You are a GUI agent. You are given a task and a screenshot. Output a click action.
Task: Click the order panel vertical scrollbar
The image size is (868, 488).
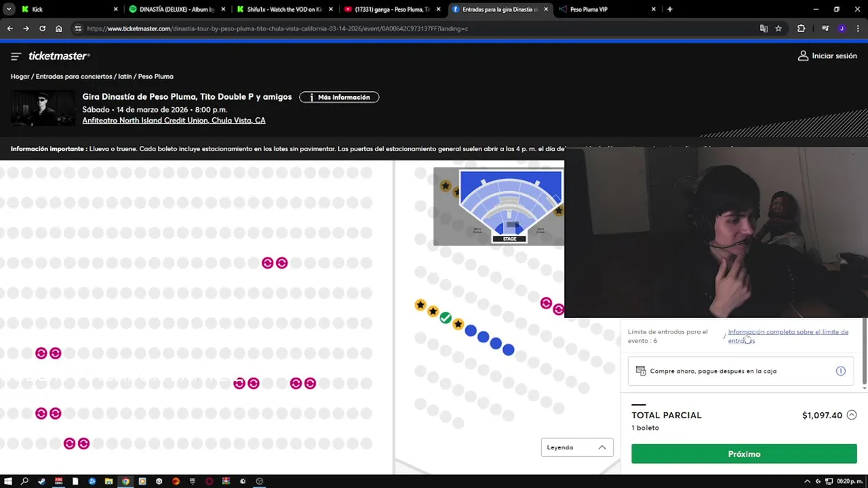[x=864, y=352]
